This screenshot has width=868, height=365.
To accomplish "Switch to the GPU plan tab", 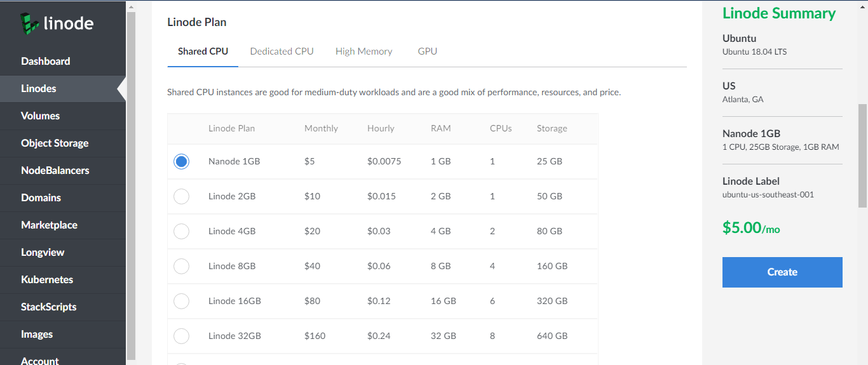I will 427,51.
